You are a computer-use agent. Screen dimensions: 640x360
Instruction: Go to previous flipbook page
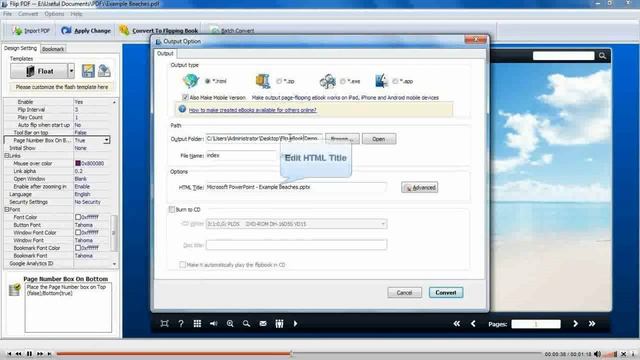473,324
